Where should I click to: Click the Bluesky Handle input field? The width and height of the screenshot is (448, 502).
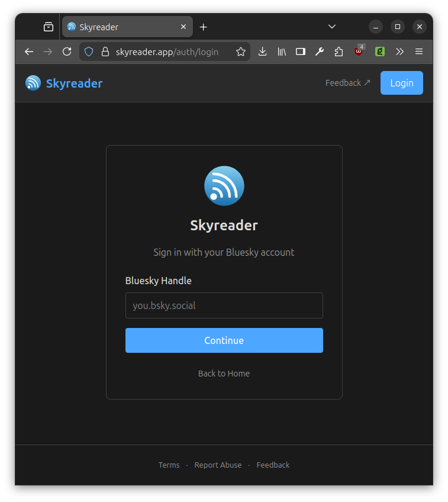224,305
